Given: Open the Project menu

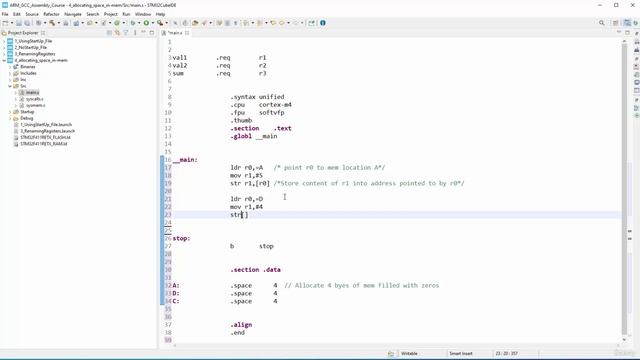Looking at the screenshot, I should pyautogui.click(x=111, y=14).
